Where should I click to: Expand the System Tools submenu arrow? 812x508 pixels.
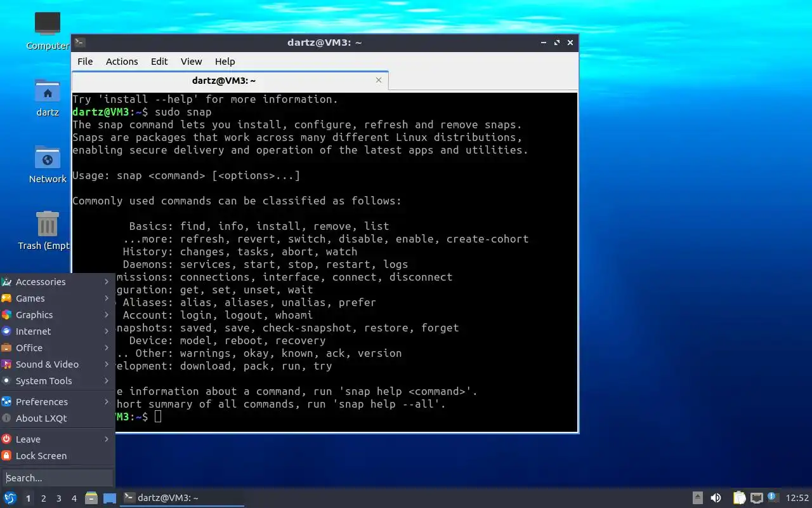[107, 381]
